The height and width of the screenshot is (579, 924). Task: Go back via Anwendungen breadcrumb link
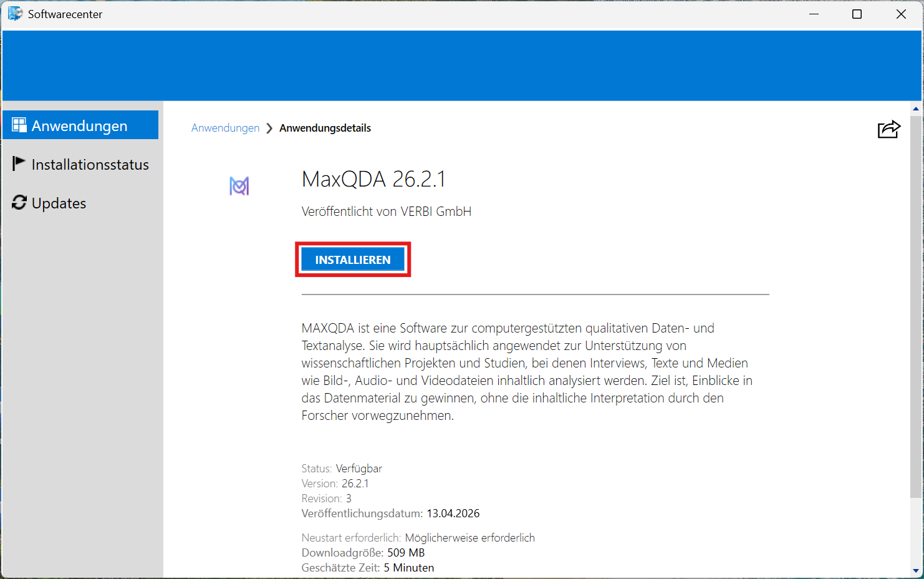pos(225,128)
